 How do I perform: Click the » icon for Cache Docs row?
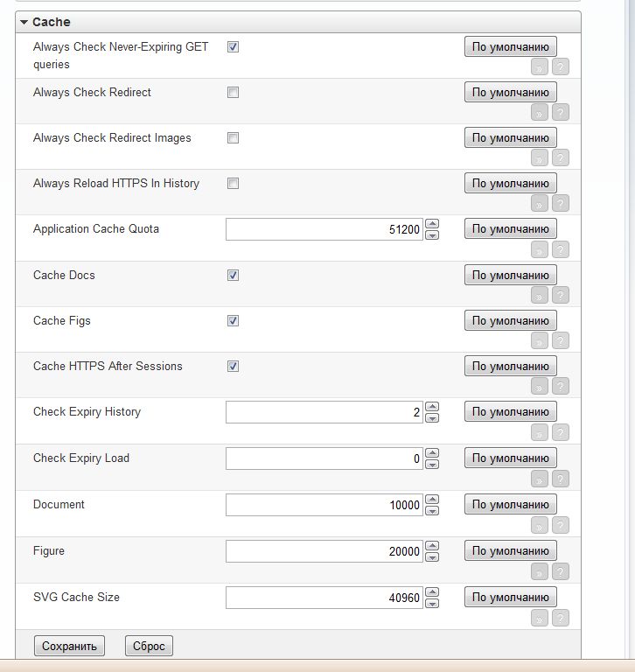click(x=540, y=295)
